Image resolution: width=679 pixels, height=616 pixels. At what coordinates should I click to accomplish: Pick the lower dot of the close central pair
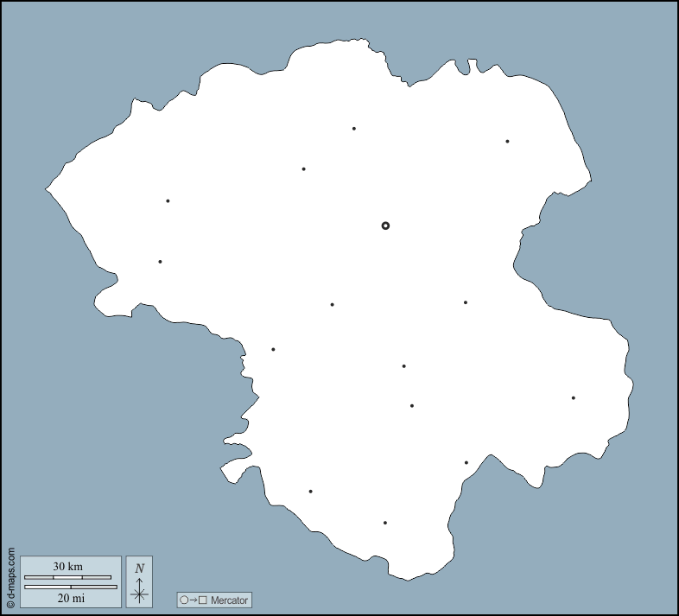coord(412,406)
